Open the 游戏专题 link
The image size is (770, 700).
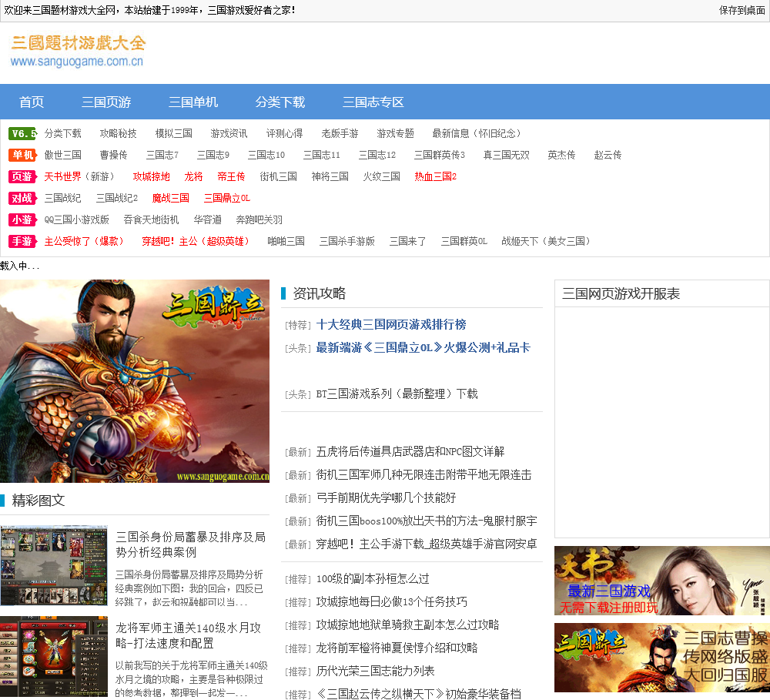[395, 134]
